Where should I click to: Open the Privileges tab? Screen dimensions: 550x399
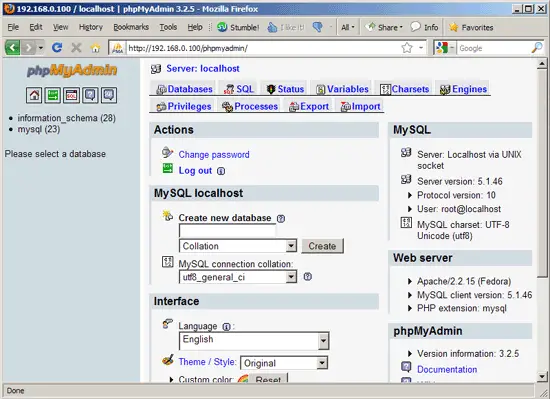click(184, 106)
